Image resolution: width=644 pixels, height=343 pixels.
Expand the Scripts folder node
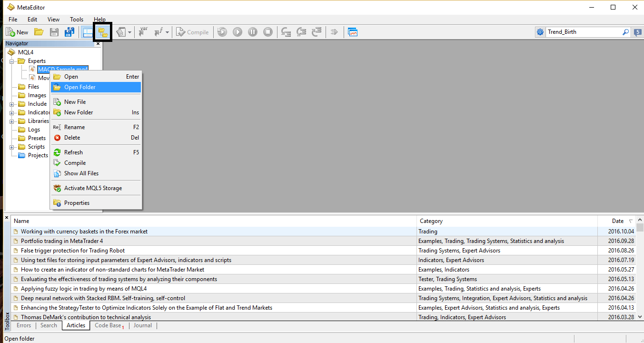(x=12, y=147)
